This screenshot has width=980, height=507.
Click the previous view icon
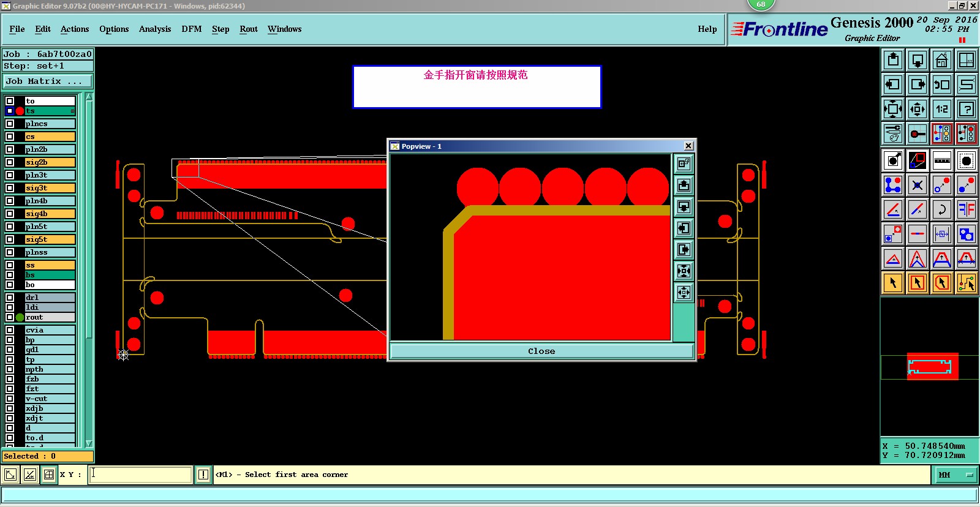pos(942,85)
